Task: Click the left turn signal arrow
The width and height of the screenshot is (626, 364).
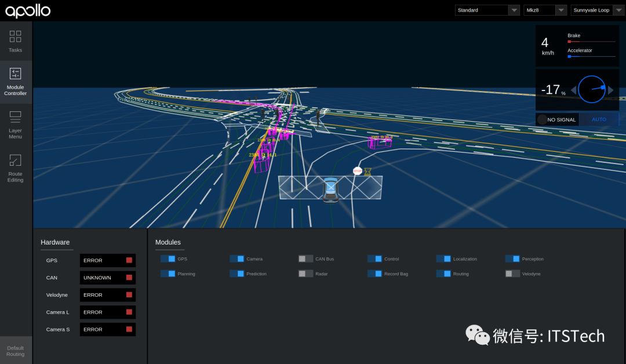Action: [x=574, y=90]
